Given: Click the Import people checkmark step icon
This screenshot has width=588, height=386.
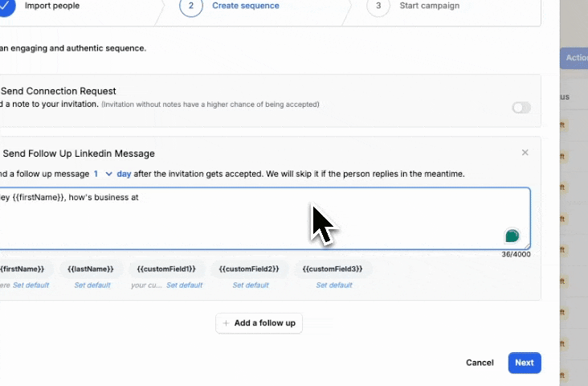Looking at the screenshot, I should pos(6,6).
